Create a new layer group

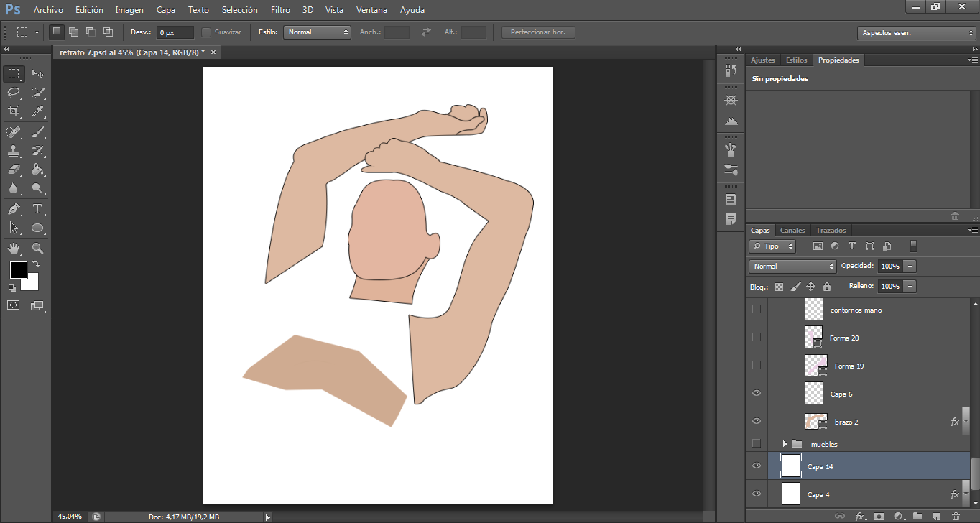917,516
